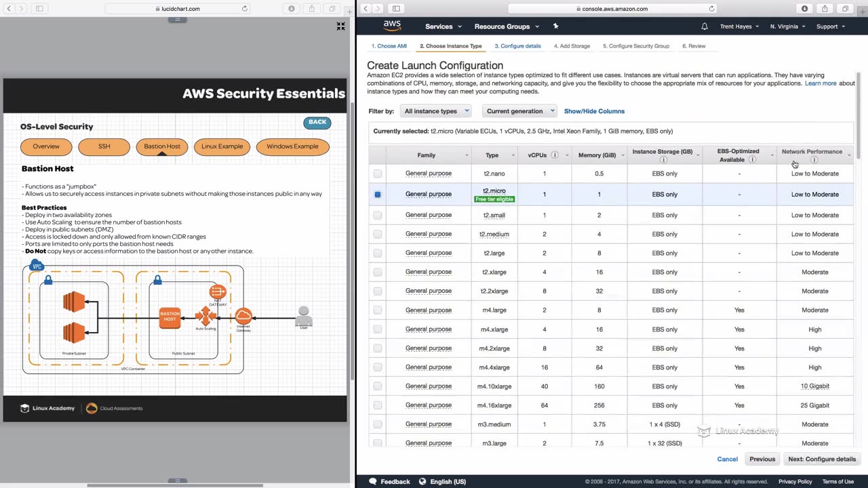The height and width of the screenshot is (488, 868).
Task: Open the Family column filter arrow
Action: pyautogui.click(x=467, y=156)
